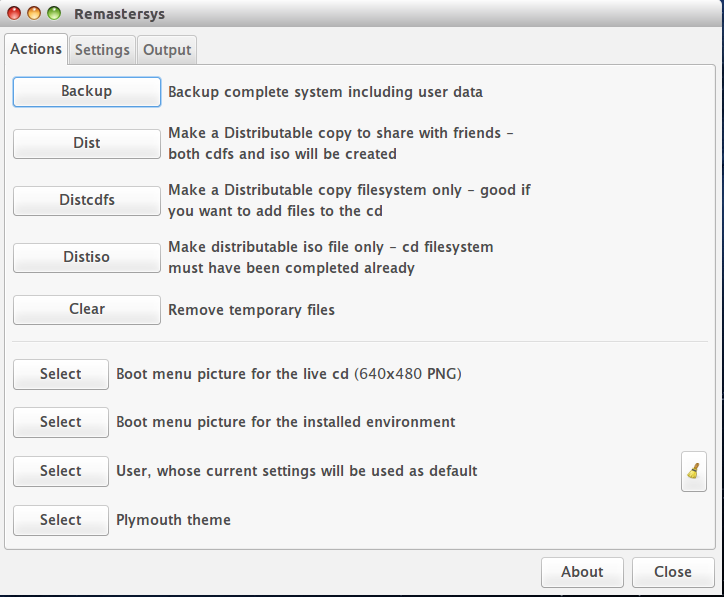
Task: Click the Close button at bottom
Action: click(x=673, y=572)
